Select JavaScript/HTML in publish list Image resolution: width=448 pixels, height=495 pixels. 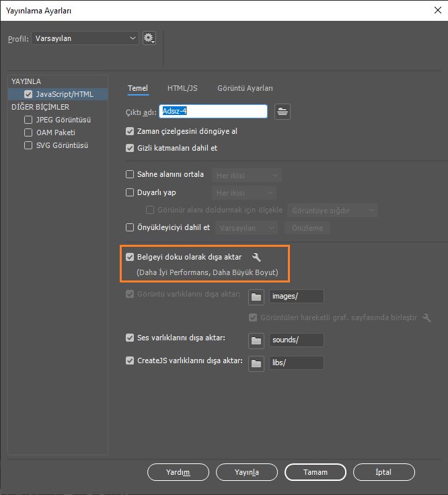pos(58,94)
